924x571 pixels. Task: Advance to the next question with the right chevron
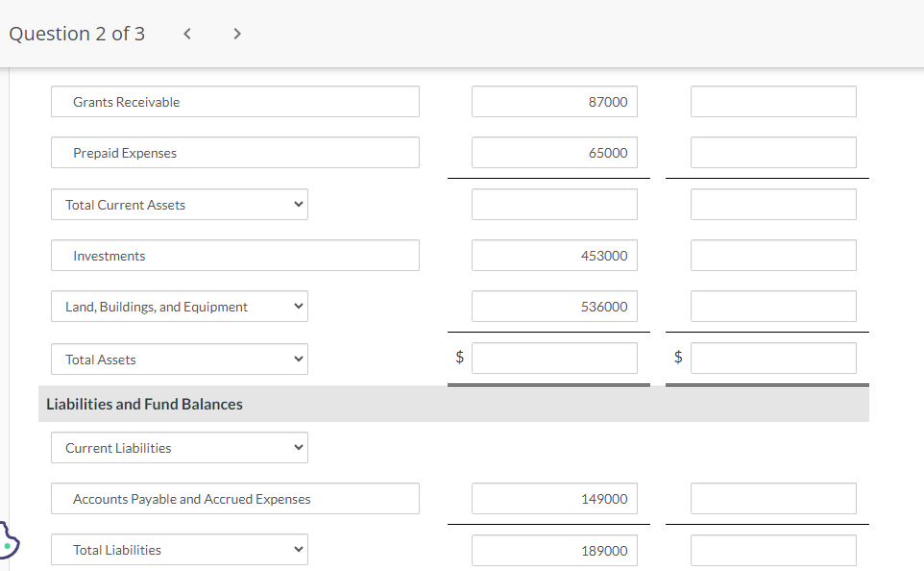click(236, 33)
